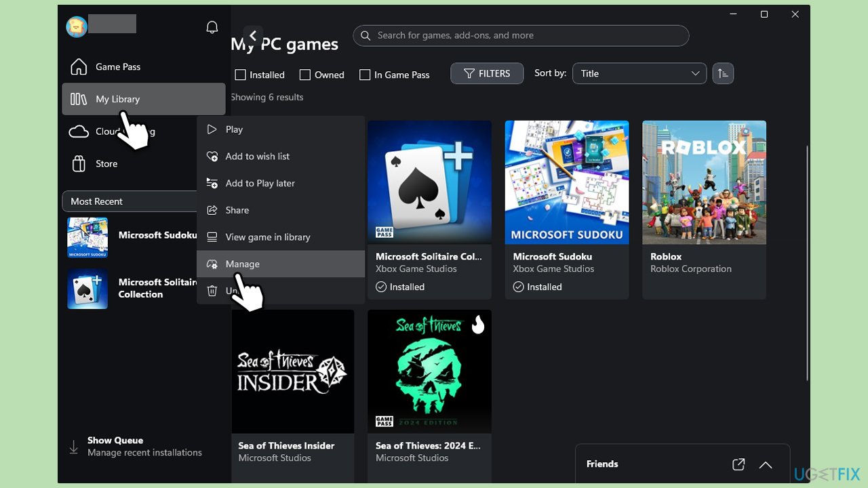This screenshot has width=868, height=488.
Task: Open the Sort by Title dropdown
Action: tap(639, 73)
